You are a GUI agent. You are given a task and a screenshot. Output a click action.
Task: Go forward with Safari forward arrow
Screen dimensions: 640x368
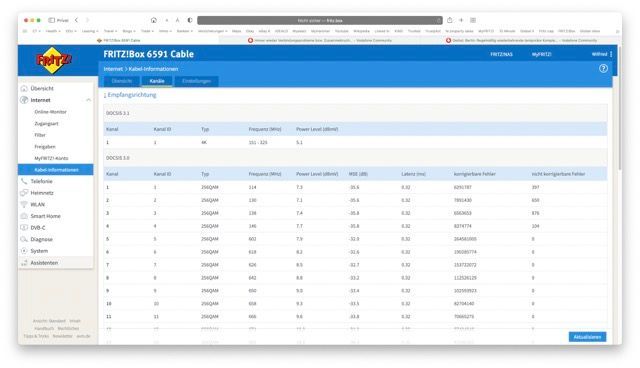coord(87,20)
